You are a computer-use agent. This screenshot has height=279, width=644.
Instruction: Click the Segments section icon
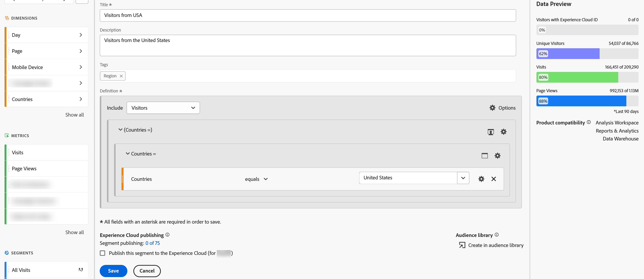[x=7, y=253]
